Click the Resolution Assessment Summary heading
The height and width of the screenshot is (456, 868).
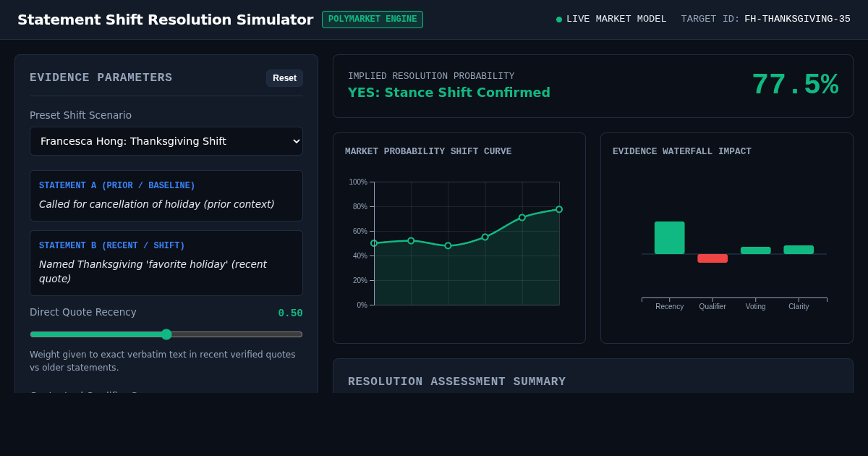(x=457, y=381)
